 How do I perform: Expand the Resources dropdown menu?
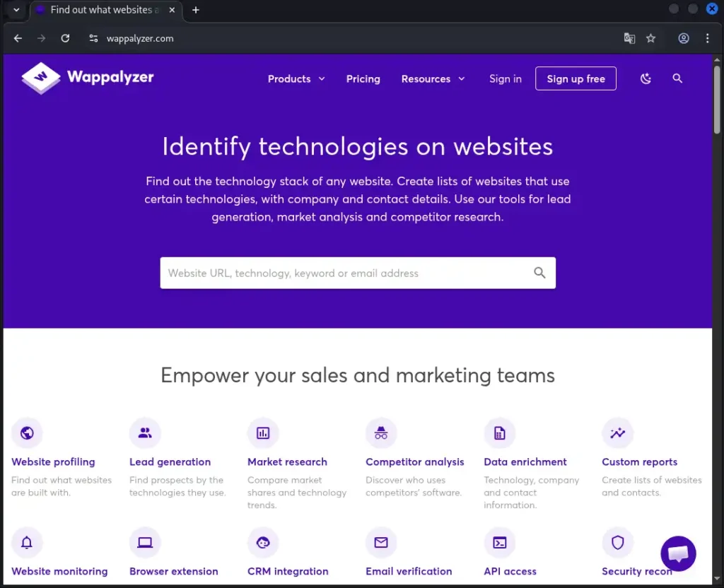433,78
